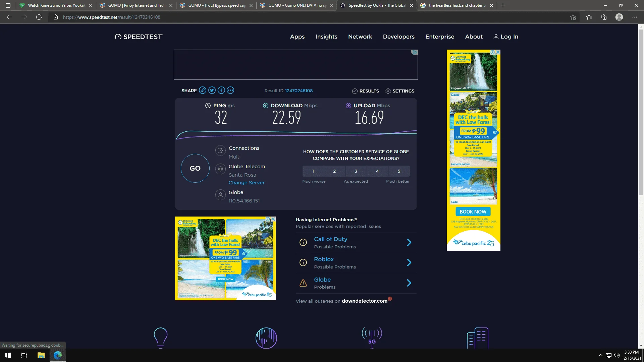The image size is (644, 362).
Task: Open Globe problems link
Action: (322, 280)
